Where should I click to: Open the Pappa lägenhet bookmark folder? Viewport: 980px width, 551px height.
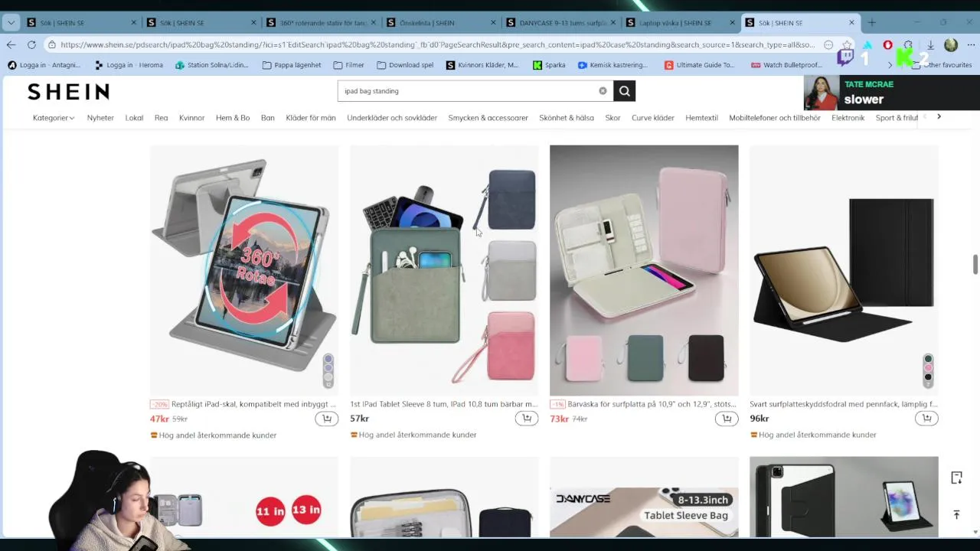coord(292,65)
